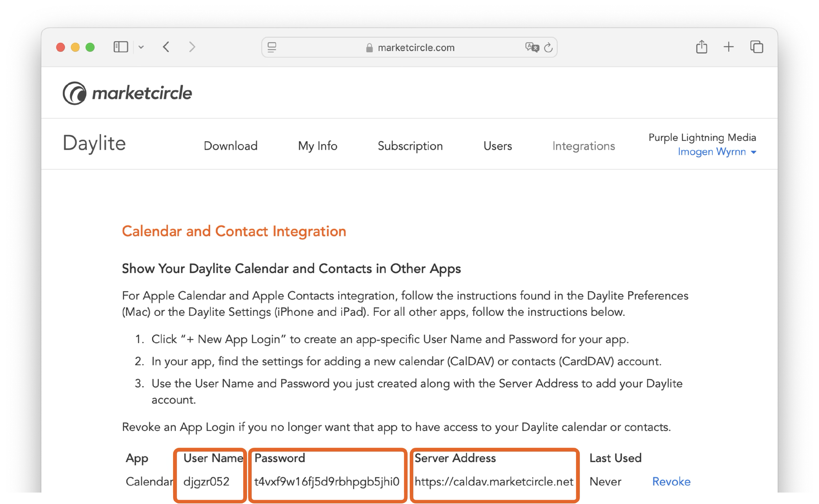Go to the Subscription tab
Viewport: 819px width, 504px height.
pyautogui.click(x=410, y=146)
